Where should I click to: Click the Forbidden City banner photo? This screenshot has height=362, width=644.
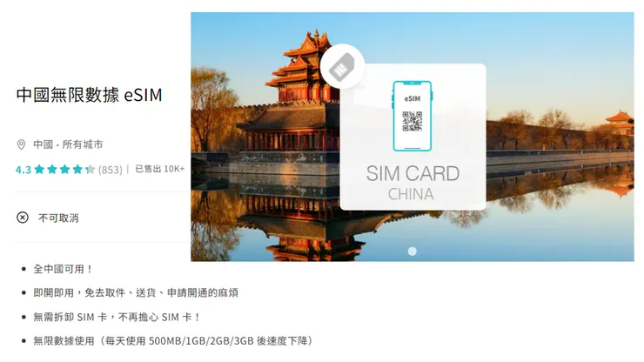[413, 137]
